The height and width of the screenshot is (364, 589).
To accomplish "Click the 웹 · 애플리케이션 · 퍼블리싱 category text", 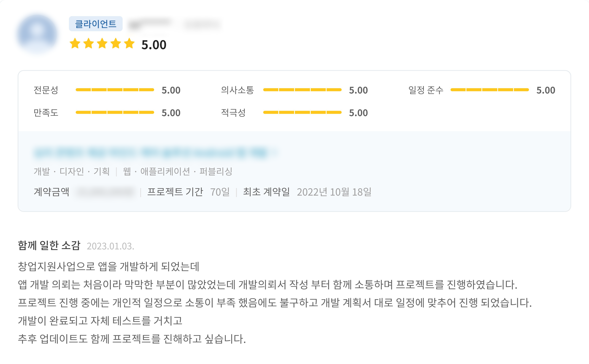I will coord(178,171).
